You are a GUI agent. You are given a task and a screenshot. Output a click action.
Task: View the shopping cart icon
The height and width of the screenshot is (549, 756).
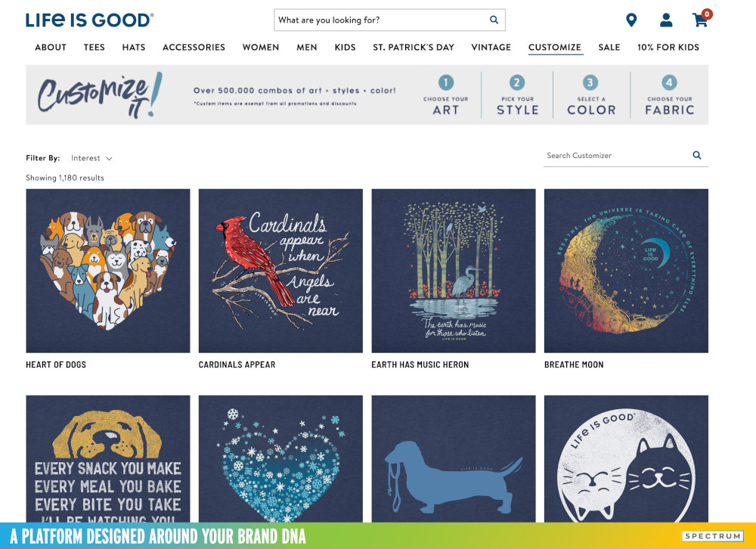pyautogui.click(x=700, y=20)
